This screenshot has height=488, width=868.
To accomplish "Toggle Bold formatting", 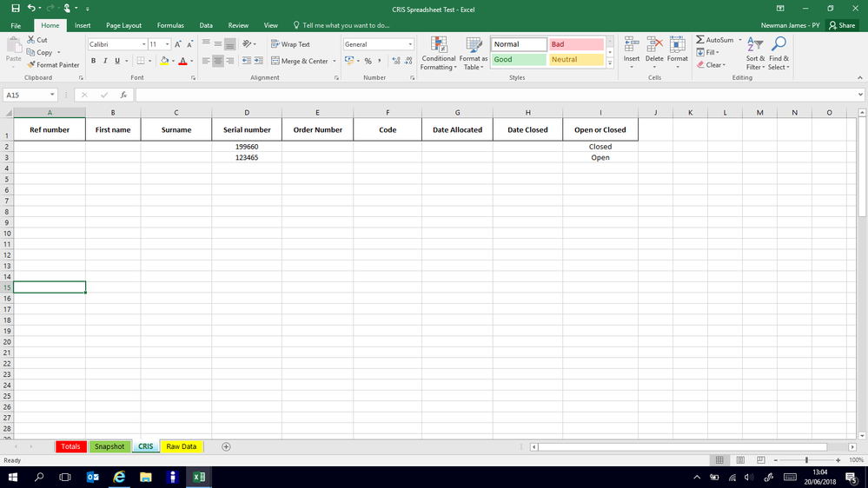I will [93, 61].
